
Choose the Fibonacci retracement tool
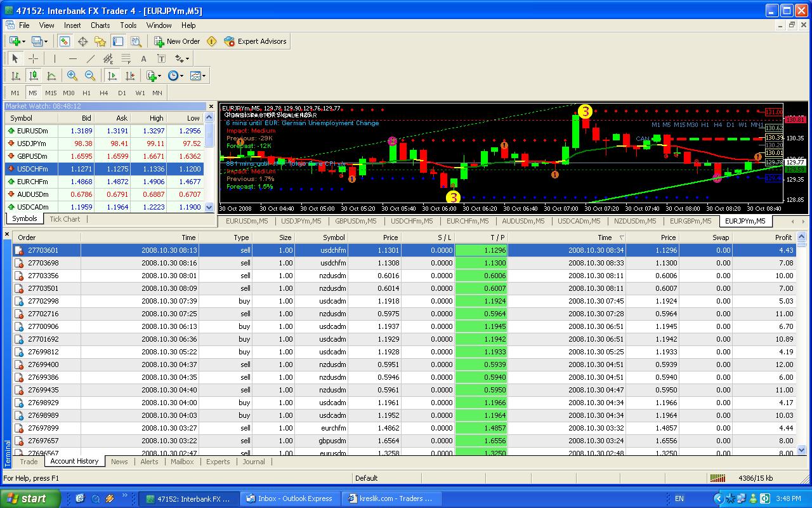point(126,58)
